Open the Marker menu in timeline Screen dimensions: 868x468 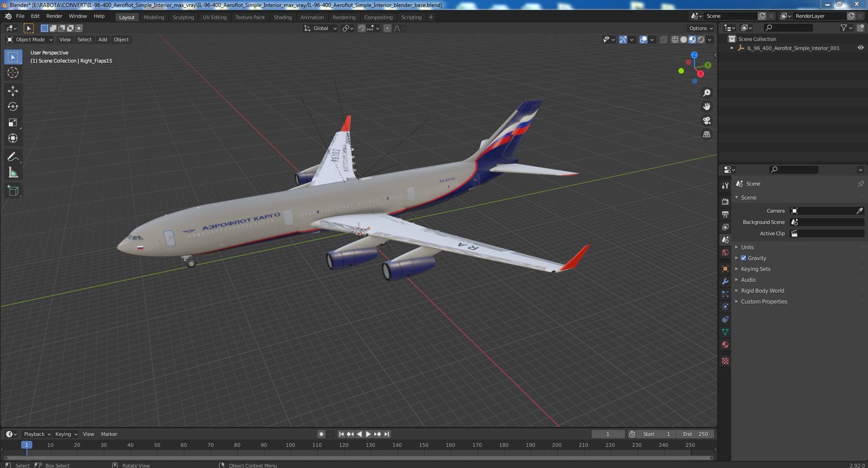[x=109, y=434]
